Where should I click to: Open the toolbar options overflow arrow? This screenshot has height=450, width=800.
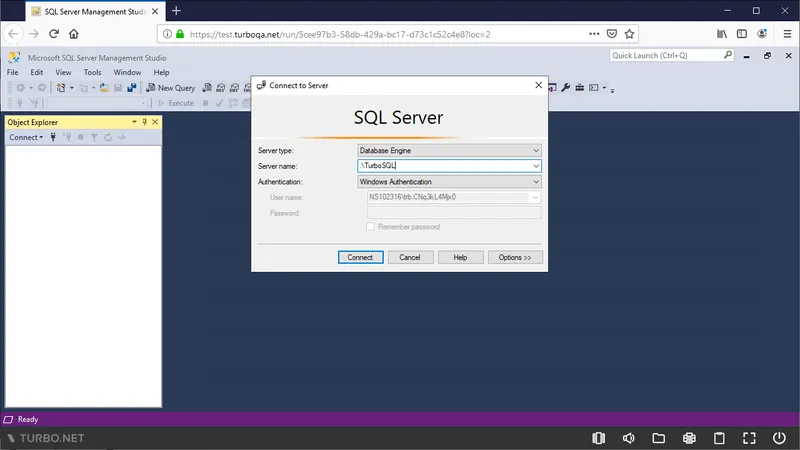tap(612, 90)
